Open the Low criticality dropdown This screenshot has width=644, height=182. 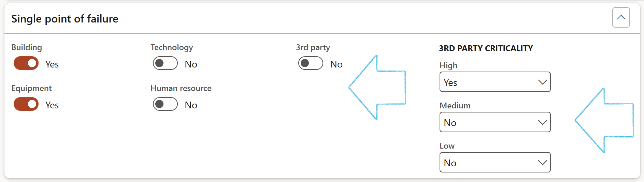(495, 163)
